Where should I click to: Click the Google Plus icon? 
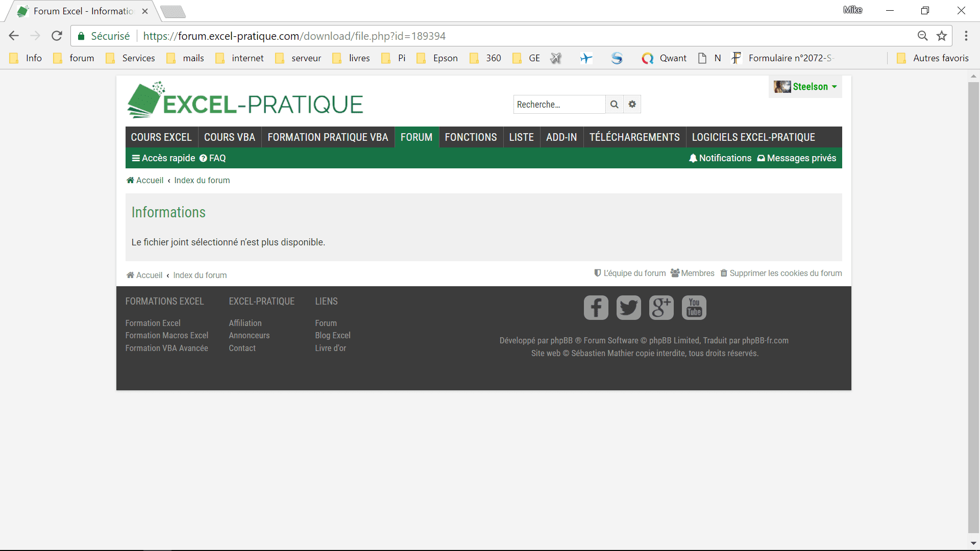coord(661,308)
